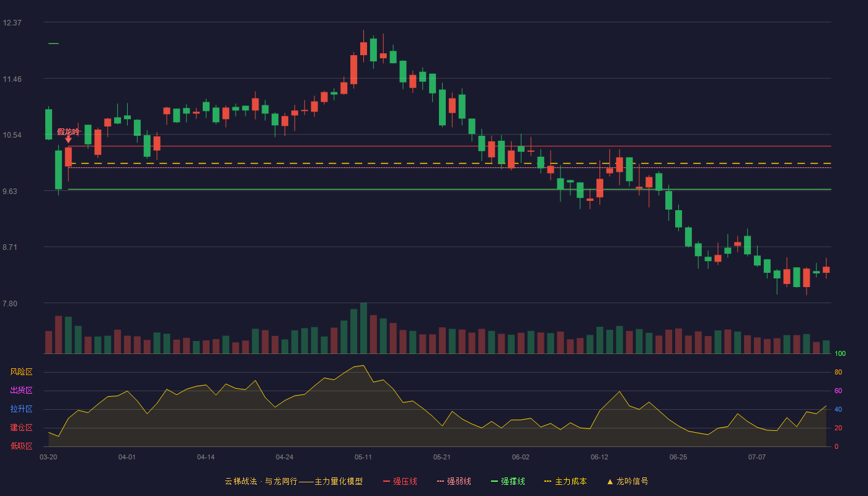Image resolution: width=868 pixels, height=496 pixels.
Task: Click the red 假龙吟 down-arrow signal marker
Action: [x=68, y=139]
